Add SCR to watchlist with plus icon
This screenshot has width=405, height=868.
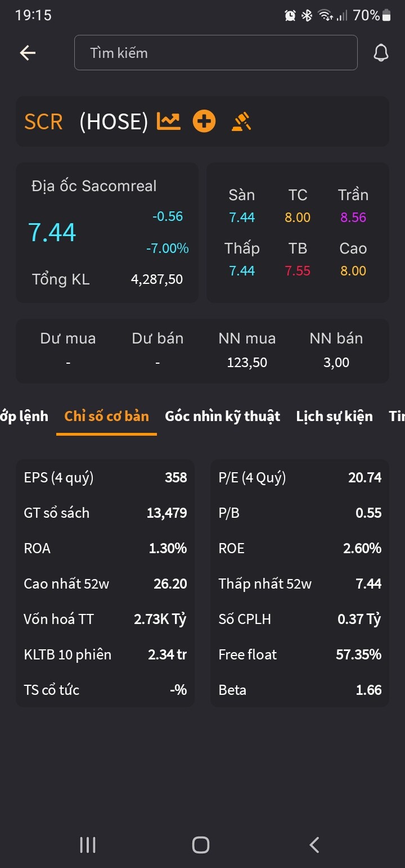click(204, 121)
